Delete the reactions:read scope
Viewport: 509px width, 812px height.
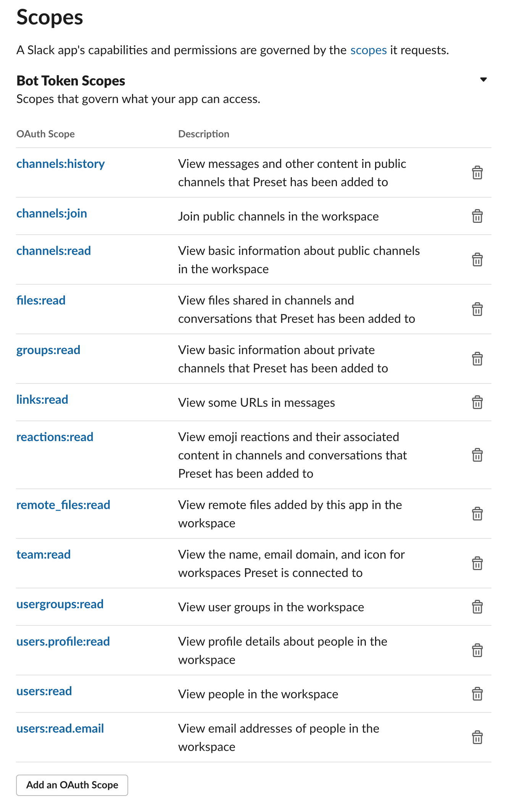[x=477, y=455]
